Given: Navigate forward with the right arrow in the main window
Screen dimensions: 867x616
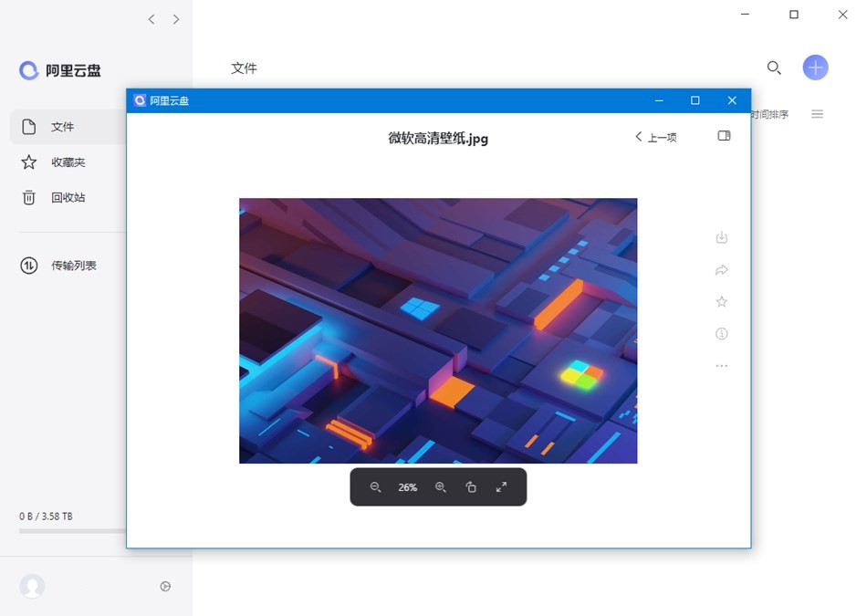Looking at the screenshot, I should (x=176, y=19).
